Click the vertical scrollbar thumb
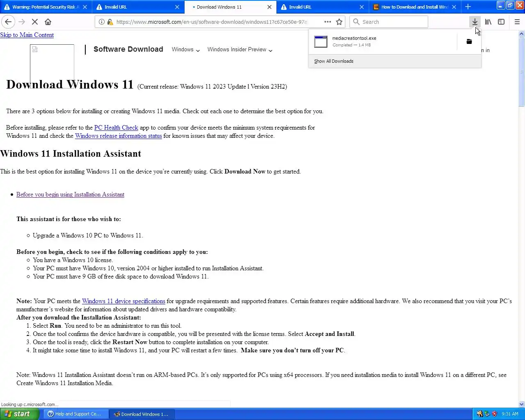Screen dimensions: 525x420 click(x=522, y=73)
